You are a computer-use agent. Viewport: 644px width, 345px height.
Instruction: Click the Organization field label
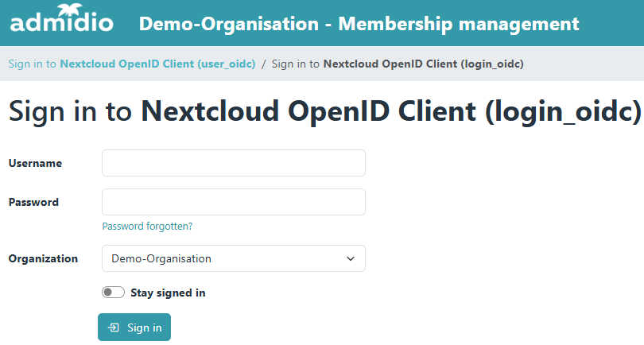pyautogui.click(x=43, y=258)
